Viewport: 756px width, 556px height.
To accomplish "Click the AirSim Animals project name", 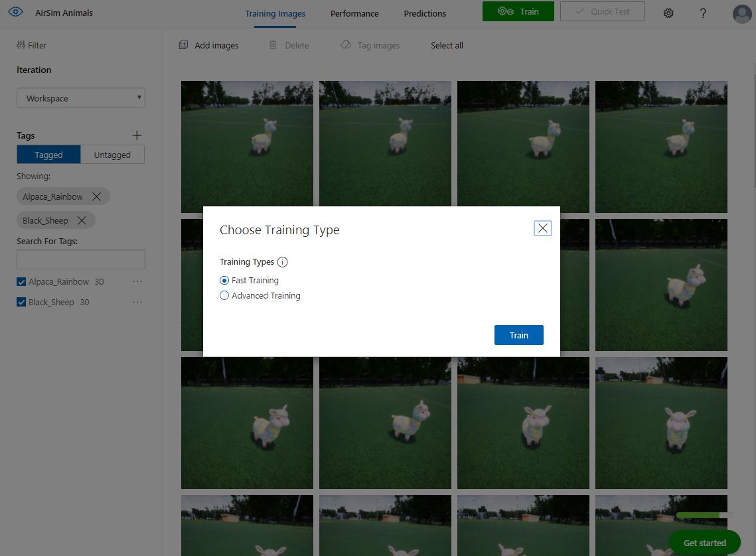I will (x=64, y=13).
